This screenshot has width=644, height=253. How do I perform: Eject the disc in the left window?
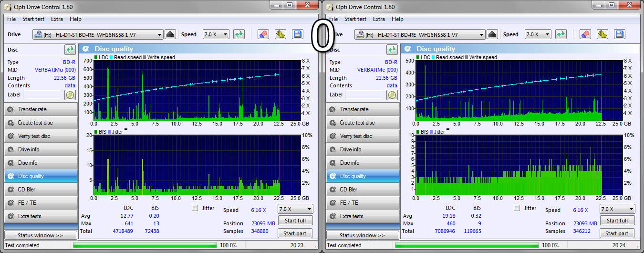pyautogui.click(x=171, y=34)
